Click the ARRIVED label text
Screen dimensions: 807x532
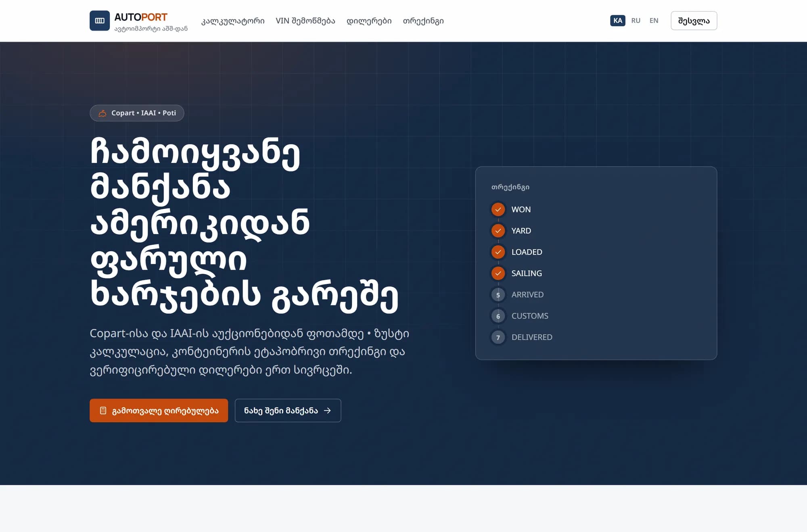[x=527, y=295]
